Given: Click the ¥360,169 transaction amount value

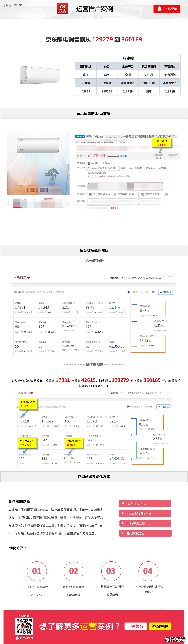Looking at the screenshot, I should pyautogui.click(x=70, y=458).
